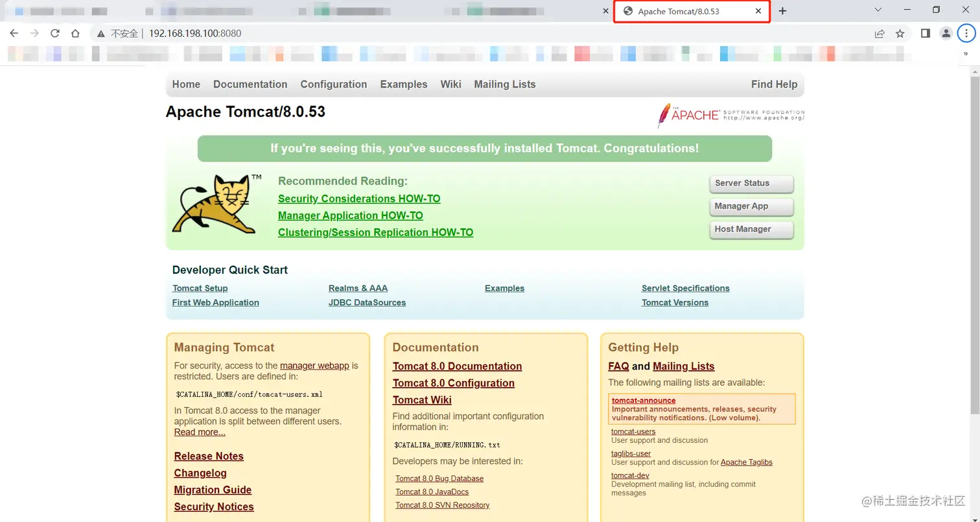The image size is (980, 522).
Task: Click the Host Manager button
Action: (x=751, y=230)
